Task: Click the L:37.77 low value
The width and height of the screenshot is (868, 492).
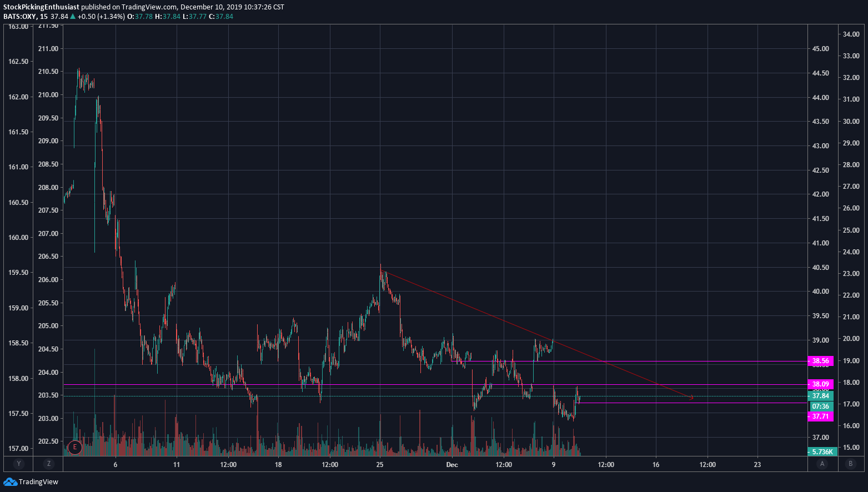Action: coord(194,17)
